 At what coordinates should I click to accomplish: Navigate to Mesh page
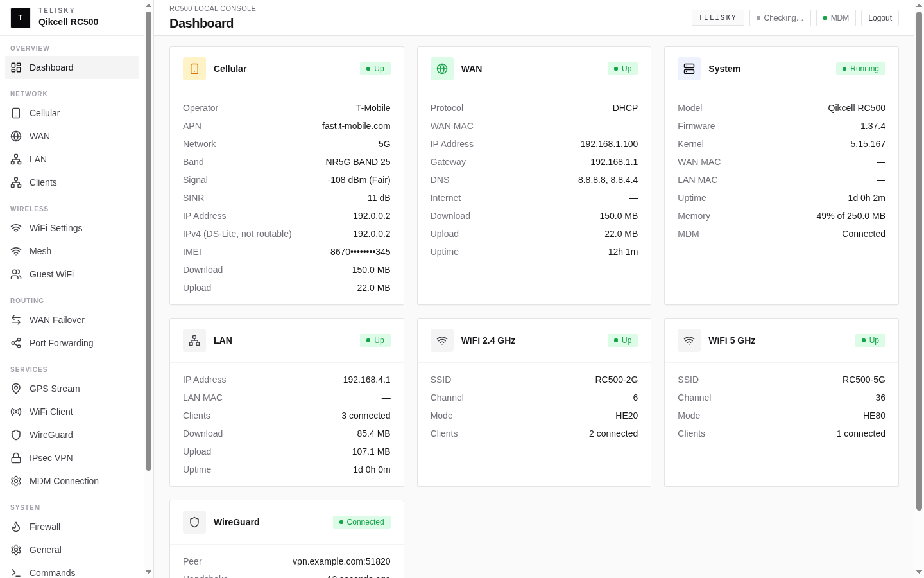72,251
